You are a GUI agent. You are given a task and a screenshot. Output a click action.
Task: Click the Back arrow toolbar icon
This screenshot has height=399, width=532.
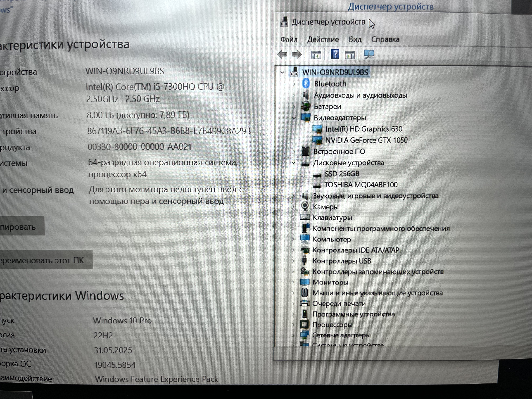point(283,55)
